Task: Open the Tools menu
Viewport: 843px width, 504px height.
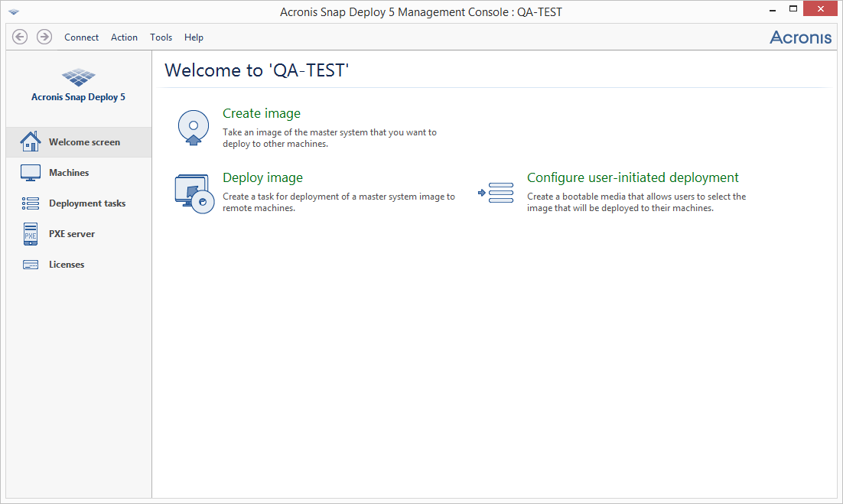Action: [161, 37]
